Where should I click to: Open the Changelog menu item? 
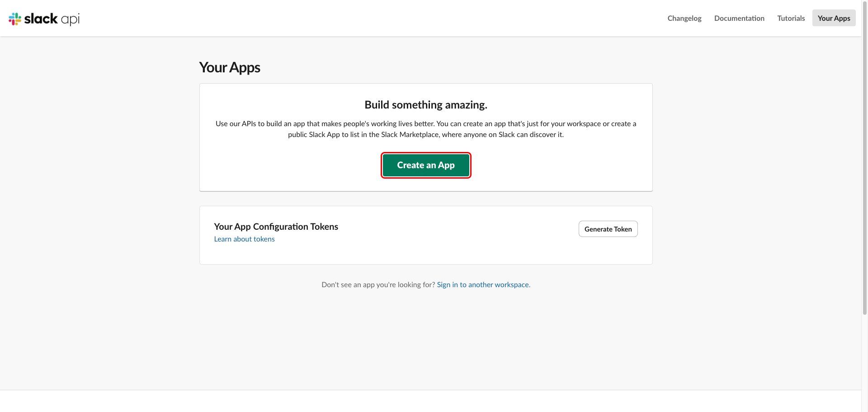click(684, 18)
